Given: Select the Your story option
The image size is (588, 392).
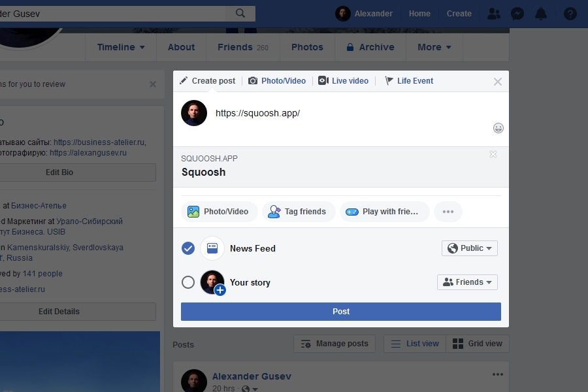Looking at the screenshot, I should (x=188, y=282).
